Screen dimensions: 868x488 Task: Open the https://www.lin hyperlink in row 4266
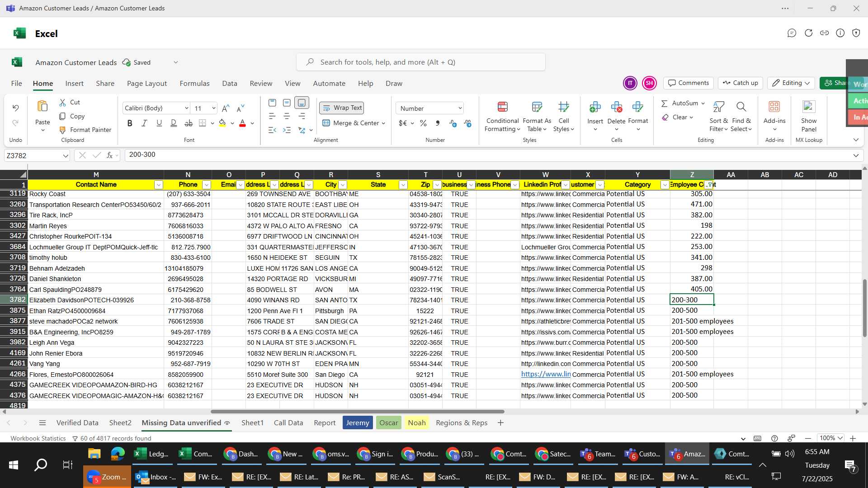(x=546, y=374)
